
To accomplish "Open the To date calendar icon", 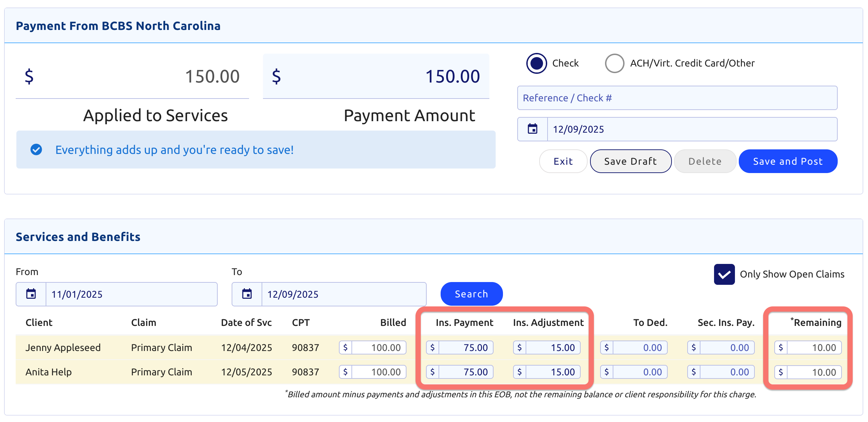I will click(247, 294).
